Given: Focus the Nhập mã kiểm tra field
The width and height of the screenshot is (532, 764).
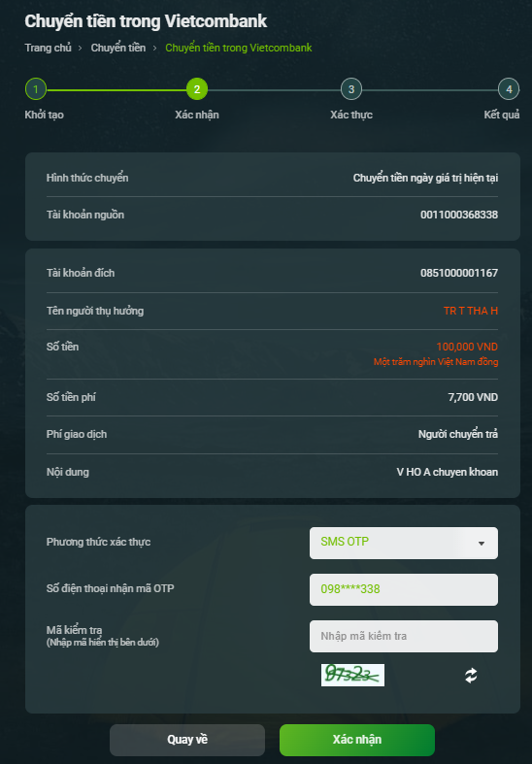Looking at the screenshot, I should pyautogui.click(x=404, y=636).
